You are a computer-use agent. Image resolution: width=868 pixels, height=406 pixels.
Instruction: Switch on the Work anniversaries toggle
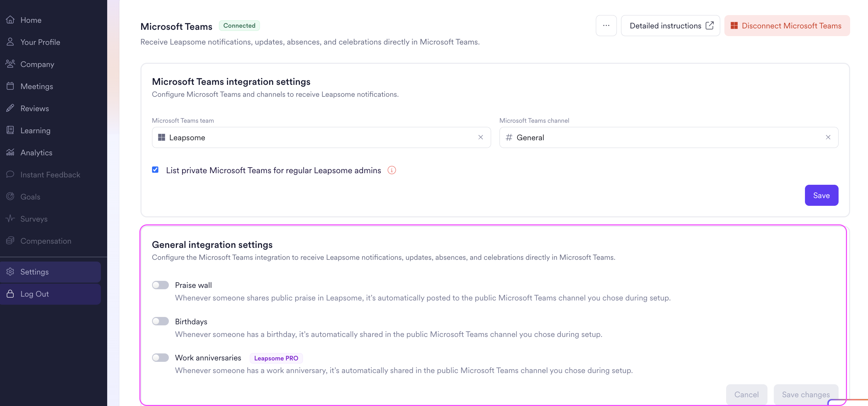160,358
